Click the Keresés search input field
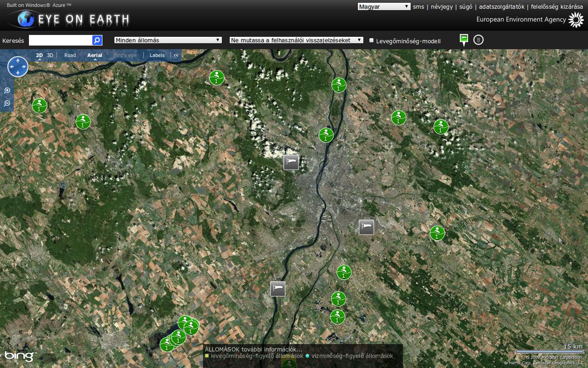Viewport: 588px width, 368px height. pyautogui.click(x=60, y=40)
